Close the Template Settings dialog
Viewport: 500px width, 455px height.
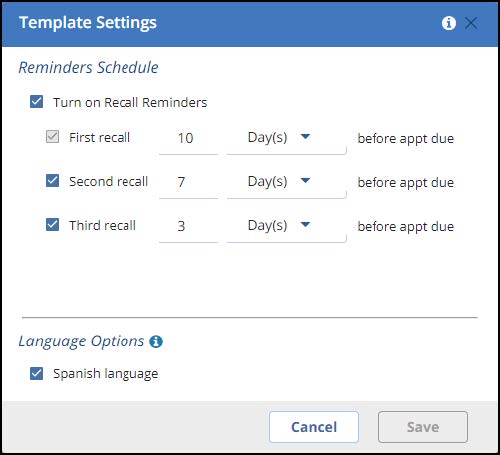tap(471, 23)
